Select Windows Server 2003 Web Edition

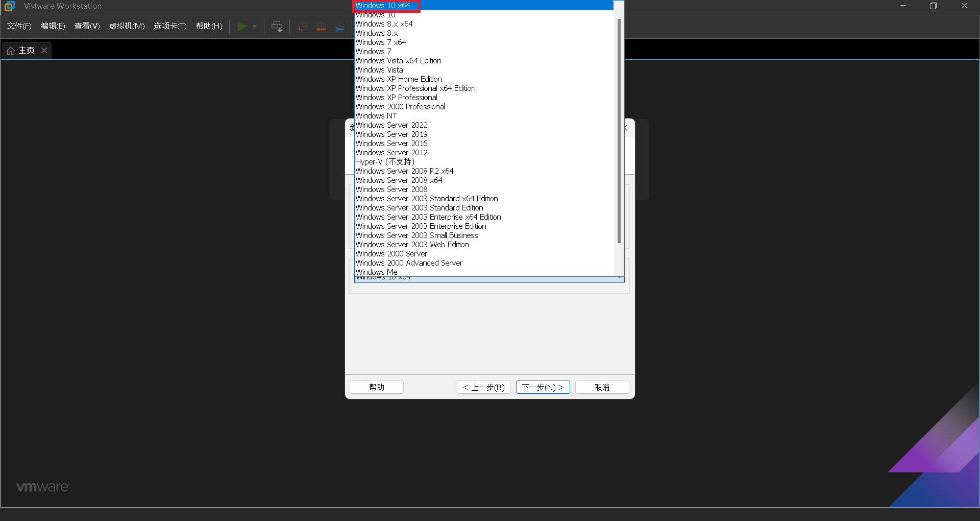(484, 245)
